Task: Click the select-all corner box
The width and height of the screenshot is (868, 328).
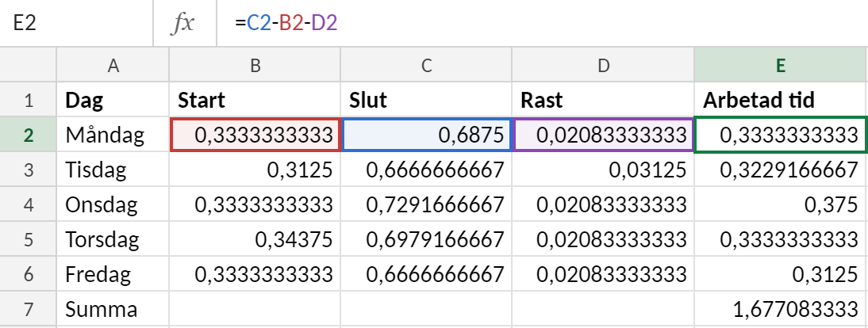Action: pos(29,65)
